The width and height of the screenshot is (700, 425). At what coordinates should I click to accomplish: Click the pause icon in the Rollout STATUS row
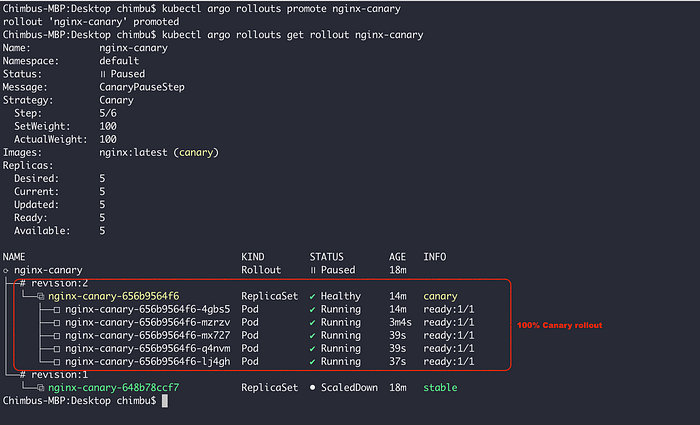point(313,270)
